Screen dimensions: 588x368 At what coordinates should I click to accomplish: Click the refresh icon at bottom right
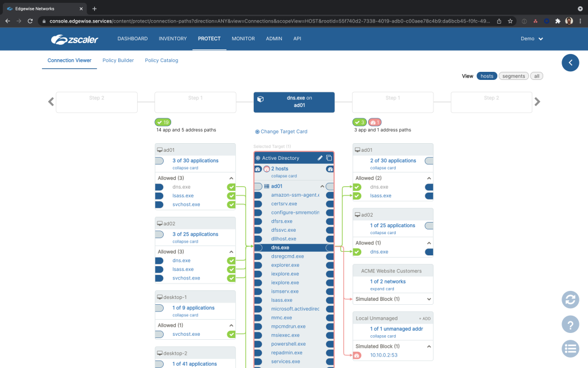point(570,300)
